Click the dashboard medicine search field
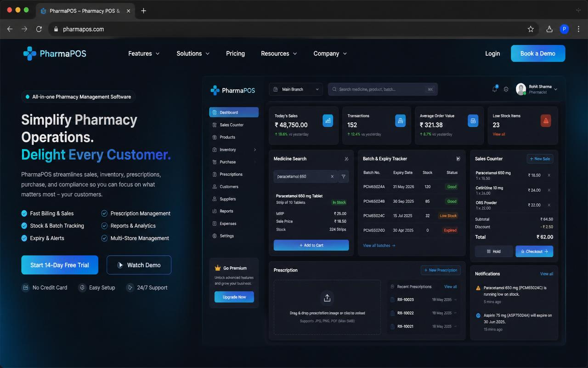This screenshot has width=588, height=368. click(x=383, y=89)
